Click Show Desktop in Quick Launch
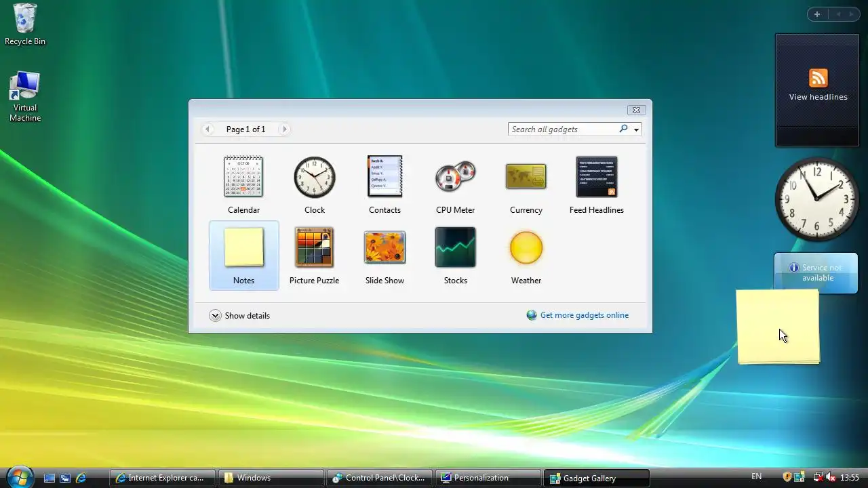The image size is (868, 488). [50, 478]
